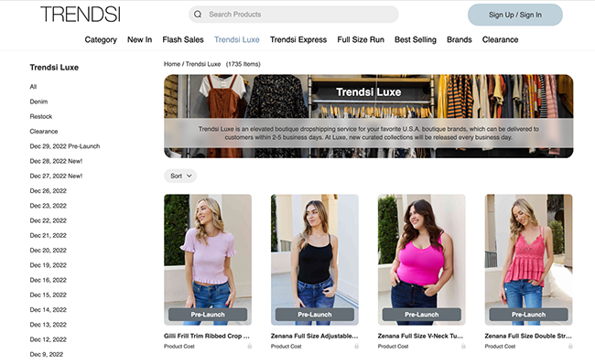Click lock icon for Zenana Adjustable cost

pyautogui.click(x=357, y=347)
